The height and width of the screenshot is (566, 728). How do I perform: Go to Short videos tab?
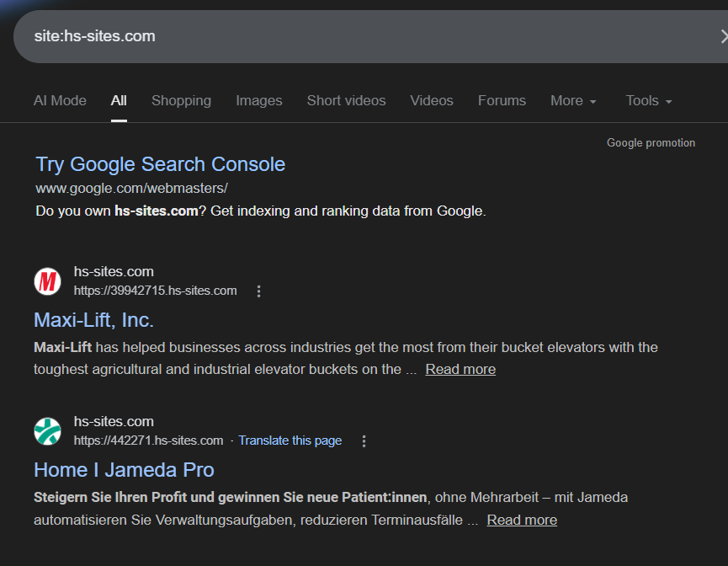pos(346,101)
